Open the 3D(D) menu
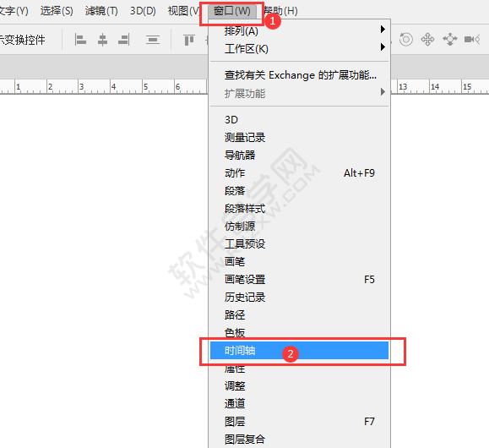The height and width of the screenshot is (448, 489). tap(143, 11)
